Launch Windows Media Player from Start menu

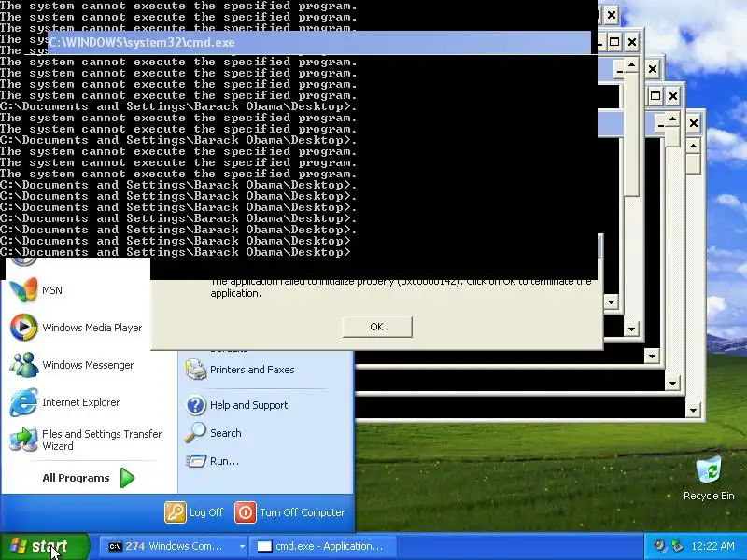(x=78, y=328)
